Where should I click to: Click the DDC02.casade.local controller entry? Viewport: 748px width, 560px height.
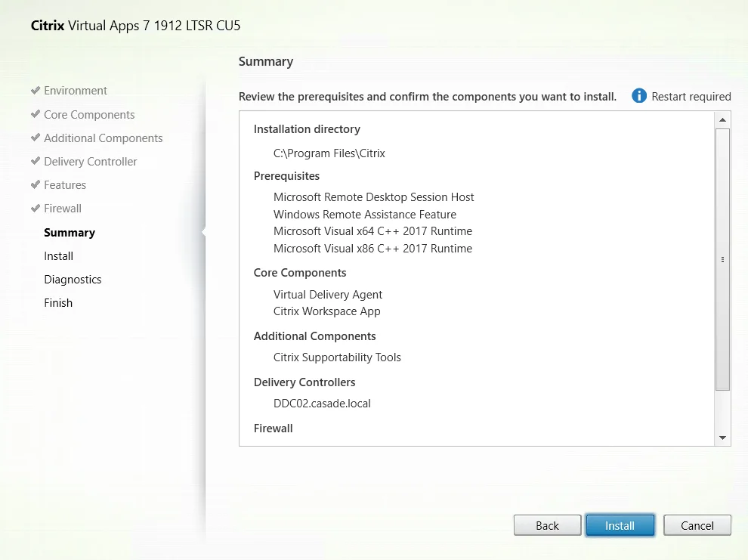pos(322,404)
